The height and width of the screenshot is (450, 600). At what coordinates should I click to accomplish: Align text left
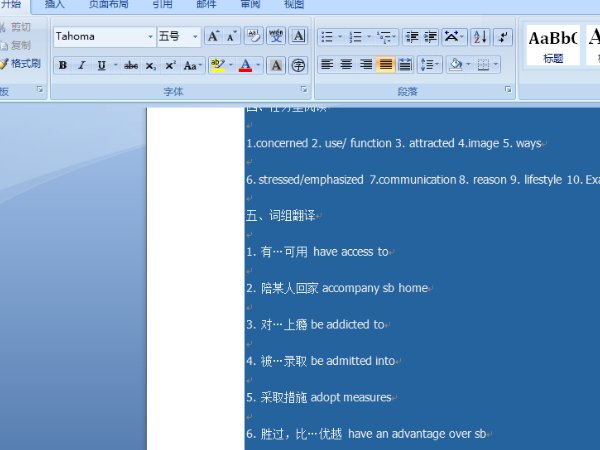tap(327, 65)
